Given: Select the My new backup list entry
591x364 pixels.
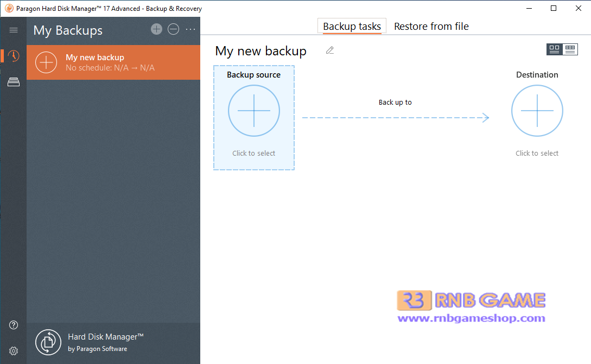Looking at the screenshot, I should pyautogui.click(x=113, y=62).
